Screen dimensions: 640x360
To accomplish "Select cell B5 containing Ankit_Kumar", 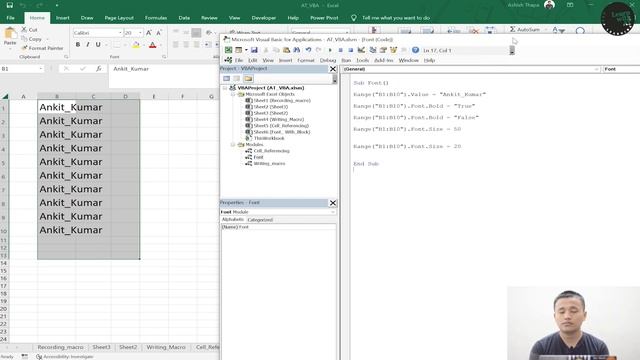I will 57,162.
